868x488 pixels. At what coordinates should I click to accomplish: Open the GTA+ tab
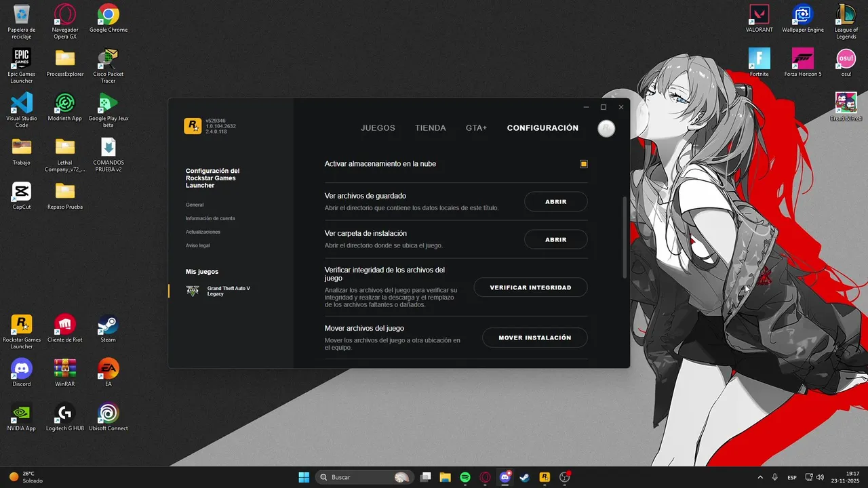476,128
